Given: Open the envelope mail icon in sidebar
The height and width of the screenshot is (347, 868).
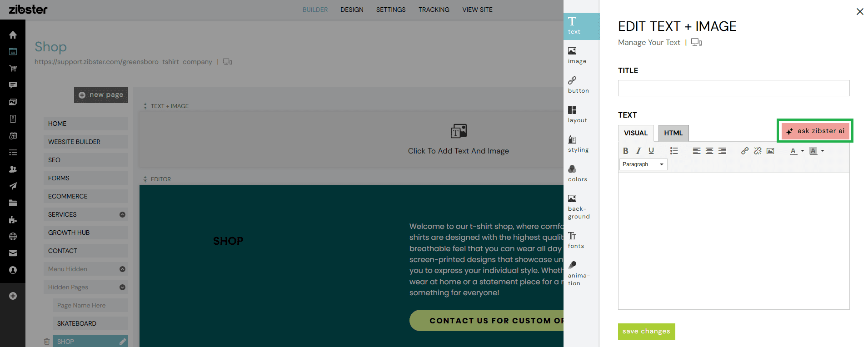Looking at the screenshot, I should coord(13,253).
